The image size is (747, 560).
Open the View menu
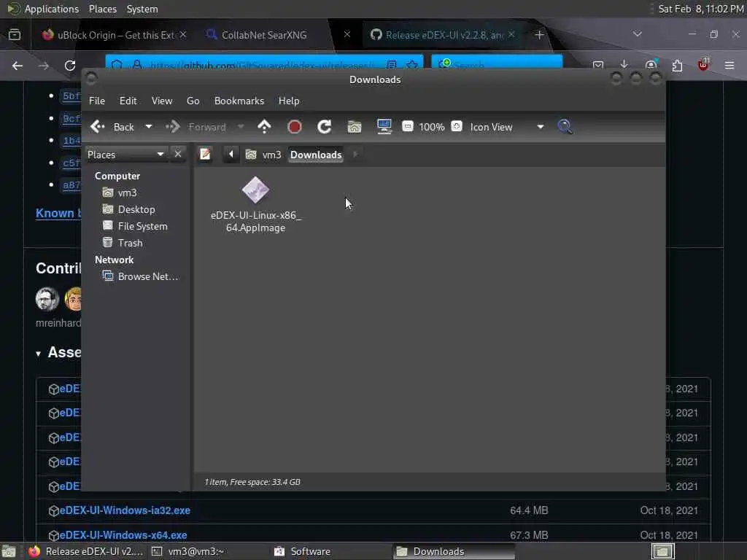coord(162,101)
